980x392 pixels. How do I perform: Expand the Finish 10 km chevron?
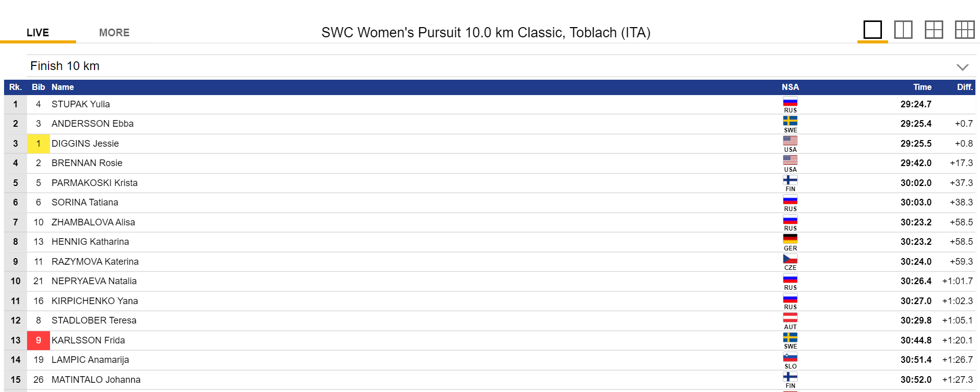click(x=962, y=67)
